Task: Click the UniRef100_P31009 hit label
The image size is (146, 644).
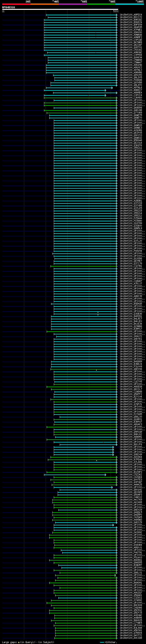Action: (131, 366)
